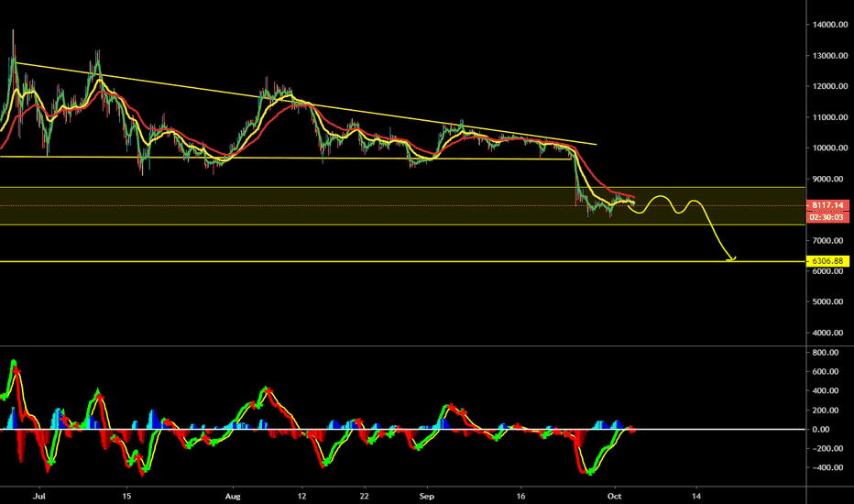Select the horizontal yellow line near 9700
This screenshot has width=854, height=504.
(x=286, y=158)
